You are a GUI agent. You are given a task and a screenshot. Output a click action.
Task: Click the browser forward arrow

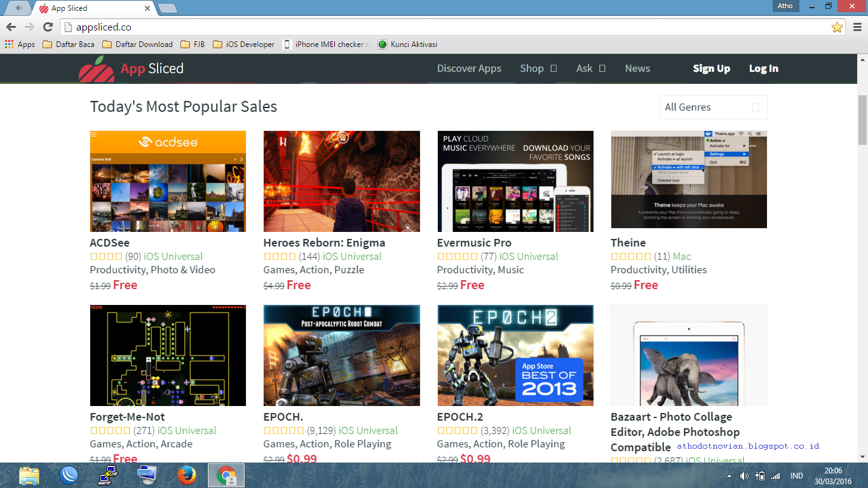pos(29,27)
